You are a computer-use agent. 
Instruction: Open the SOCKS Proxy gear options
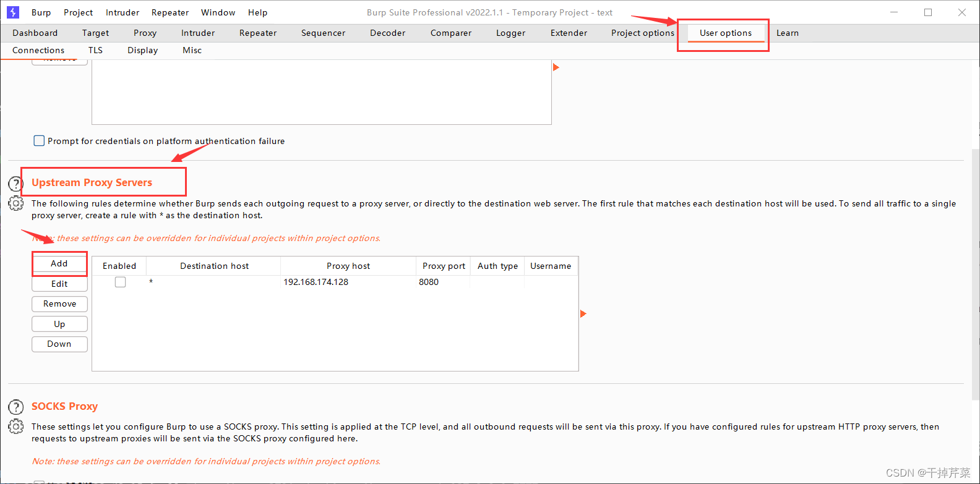pyautogui.click(x=15, y=427)
